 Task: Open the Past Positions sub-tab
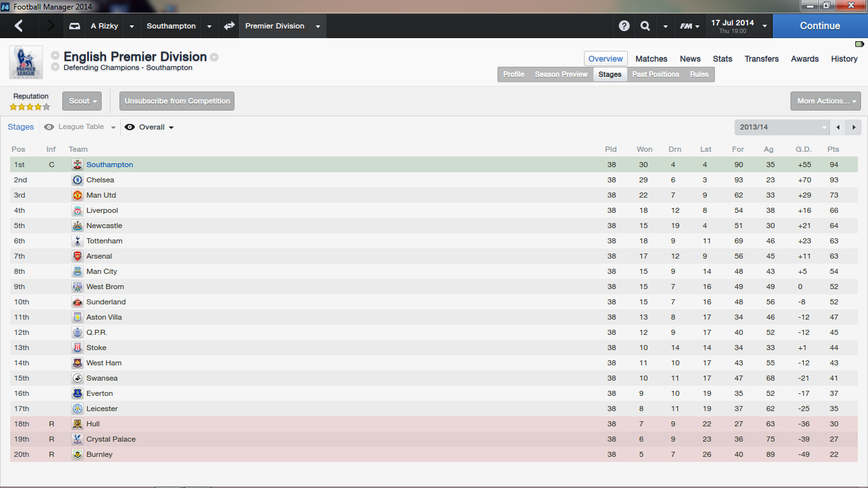[x=656, y=74]
